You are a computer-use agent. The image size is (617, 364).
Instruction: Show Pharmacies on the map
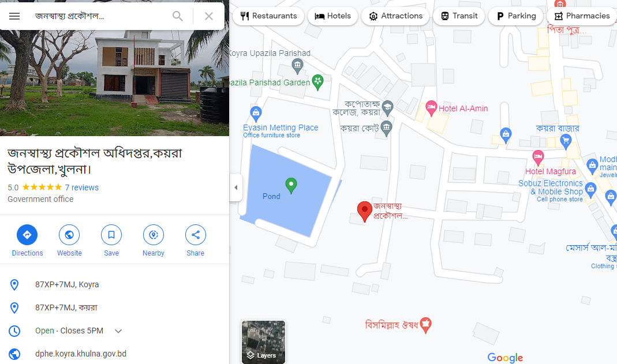[x=582, y=16]
